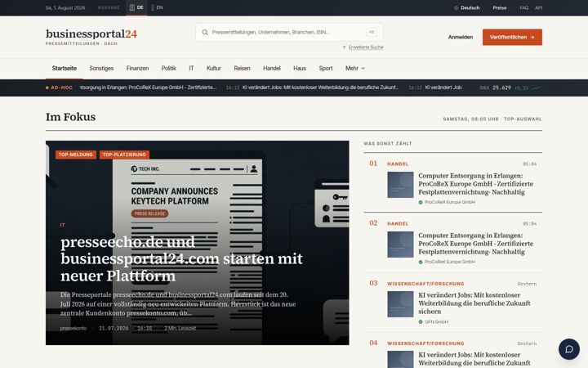Click ProCoReX Europe GmbH under article 02
The image size is (588, 368).
coord(450,263)
